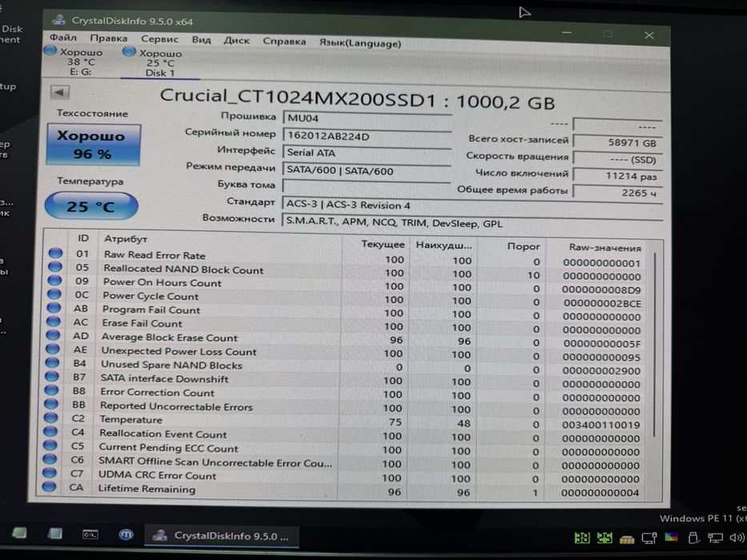
Task: Click raw value 0000000008D9
Action: 600,290
